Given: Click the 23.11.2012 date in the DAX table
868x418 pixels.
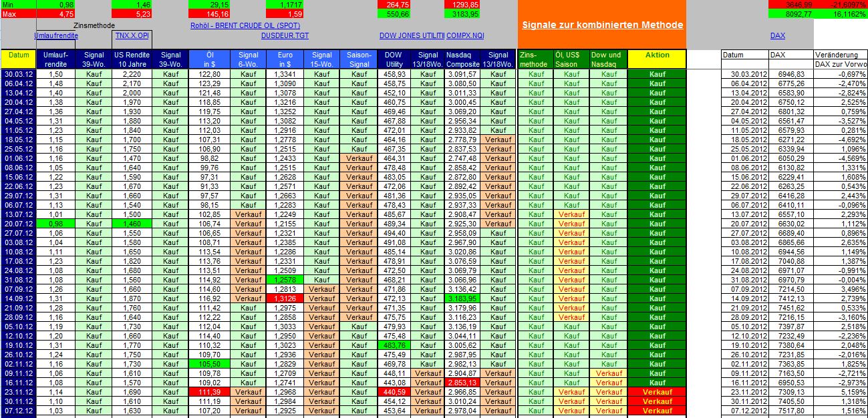Looking at the screenshot, I should [x=745, y=392].
